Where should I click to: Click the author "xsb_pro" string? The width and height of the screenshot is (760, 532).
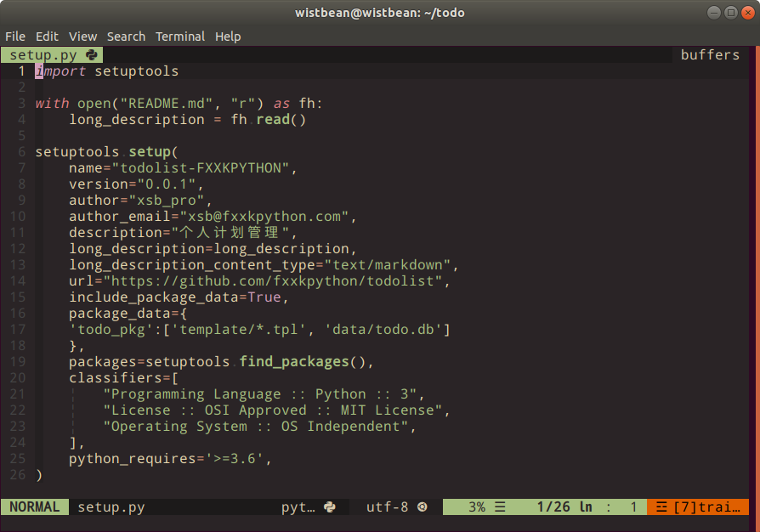pyautogui.click(x=167, y=200)
